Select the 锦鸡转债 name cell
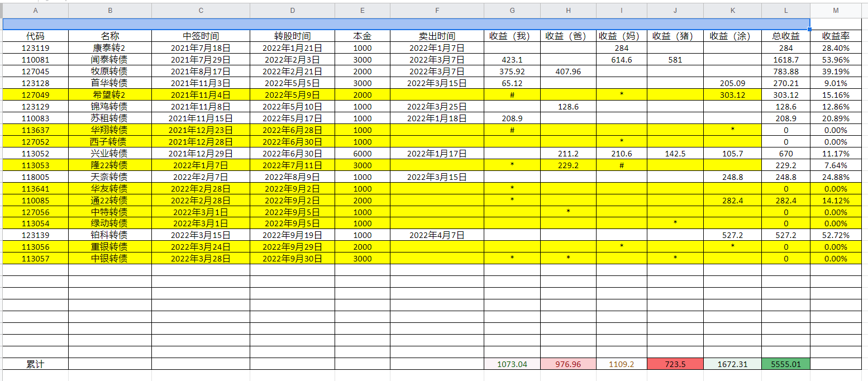 [x=110, y=107]
